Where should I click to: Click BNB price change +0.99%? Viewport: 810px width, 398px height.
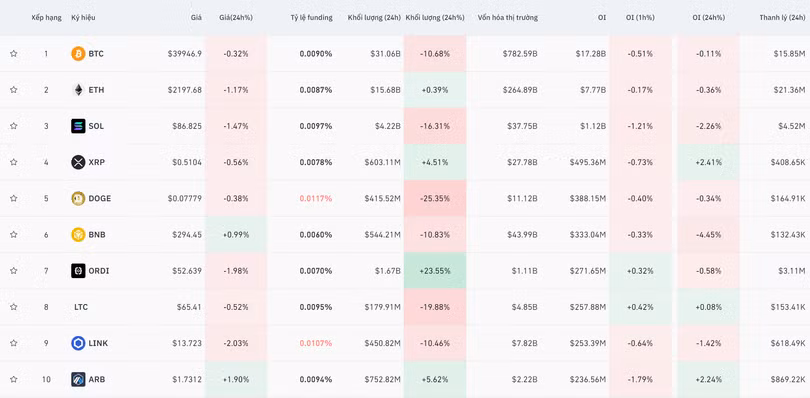[236, 235]
